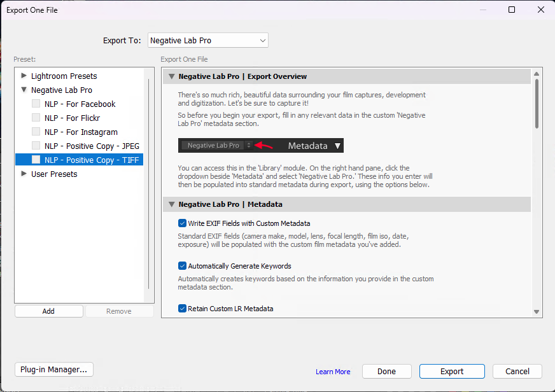Disable Retain Custom LR Metadata

[182, 309]
